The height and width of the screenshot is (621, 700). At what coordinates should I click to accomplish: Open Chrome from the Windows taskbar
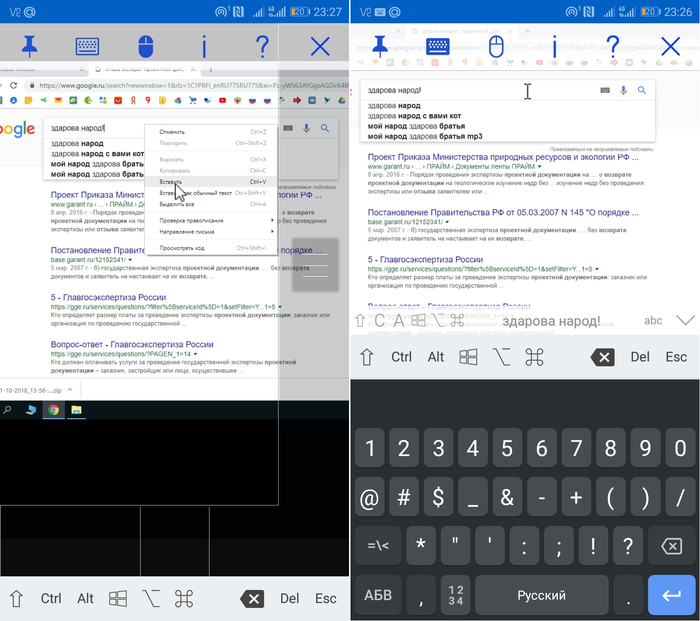(x=54, y=410)
